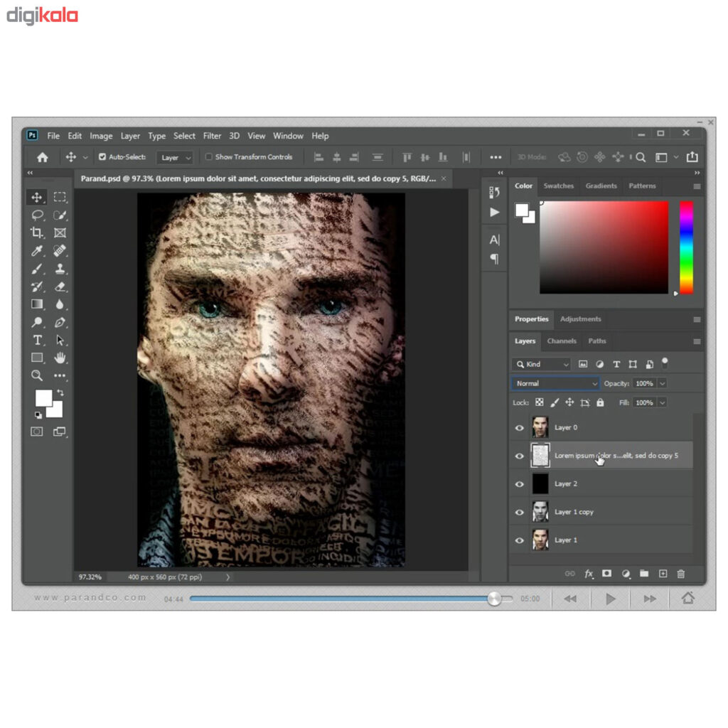This screenshot has height=728, width=728.
Task: Enable Show Transform Controls checkbox
Action: pos(209,157)
